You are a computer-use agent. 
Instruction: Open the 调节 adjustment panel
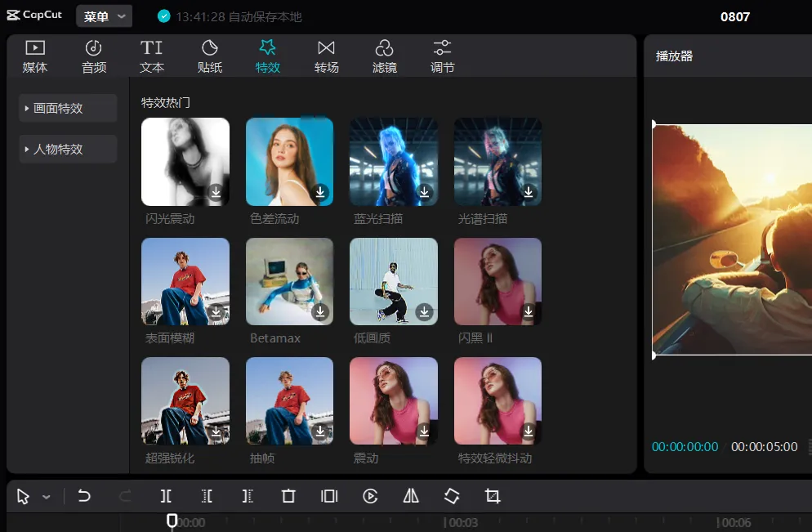(x=442, y=56)
